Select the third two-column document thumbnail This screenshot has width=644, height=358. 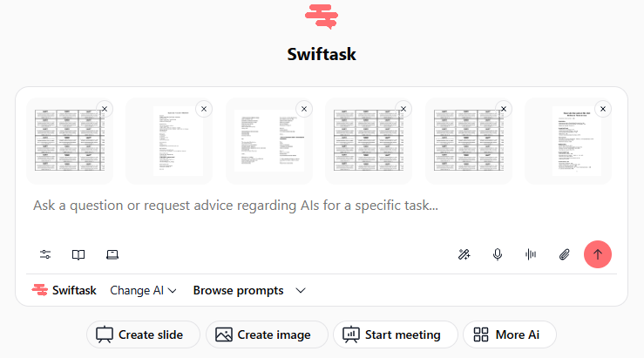[269, 141]
